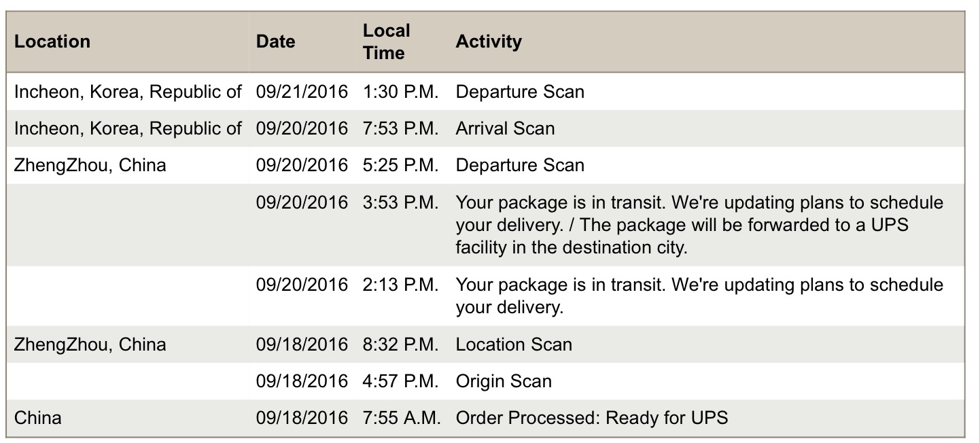This screenshot has height=443, width=980.
Task: Click the 7:53 P.M. time cell
Action: click(x=400, y=128)
